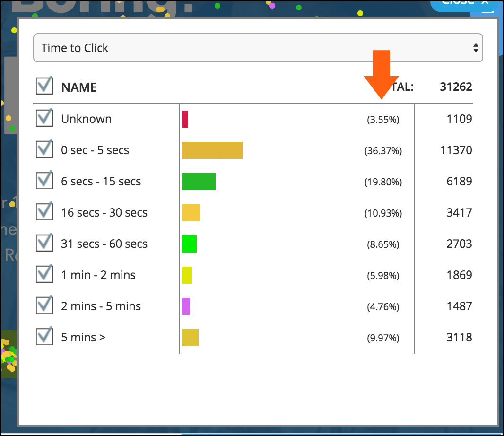The height and width of the screenshot is (436, 504).
Task: Select the bright green 31 secs - 60 secs bar
Action: [190, 244]
